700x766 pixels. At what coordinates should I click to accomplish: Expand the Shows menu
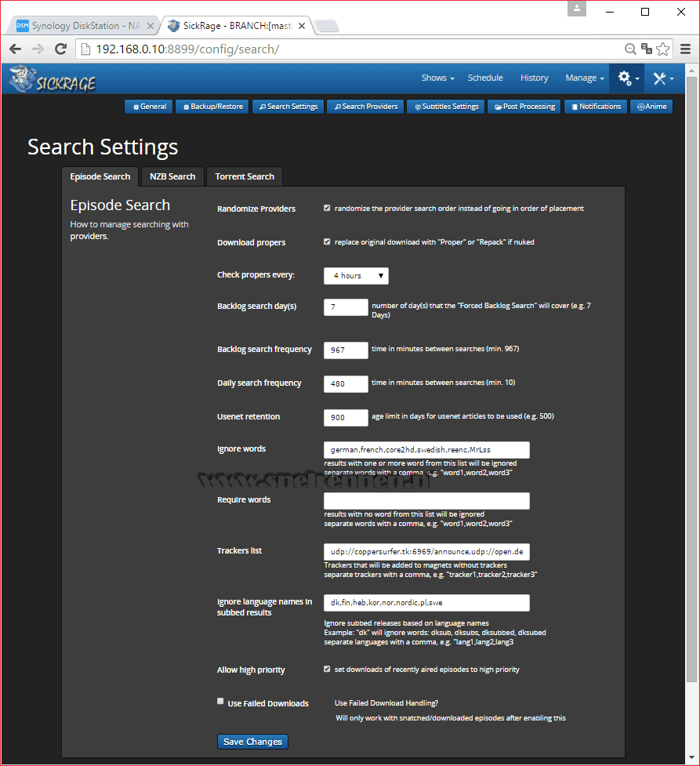(437, 78)
